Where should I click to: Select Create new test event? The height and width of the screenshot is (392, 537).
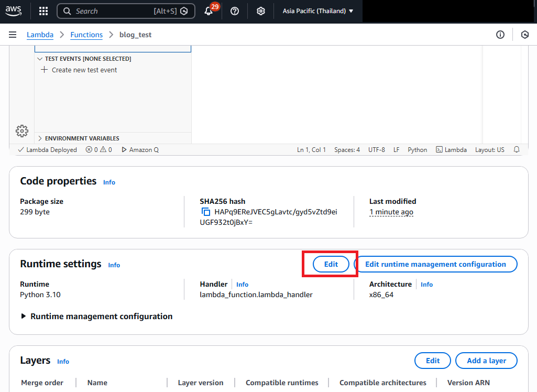pyautogui.click(x=84, y=70)
